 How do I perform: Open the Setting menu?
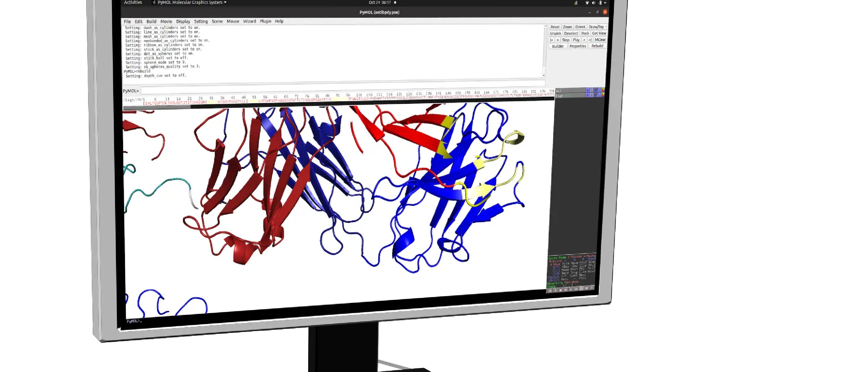click(x=201, y=21)
